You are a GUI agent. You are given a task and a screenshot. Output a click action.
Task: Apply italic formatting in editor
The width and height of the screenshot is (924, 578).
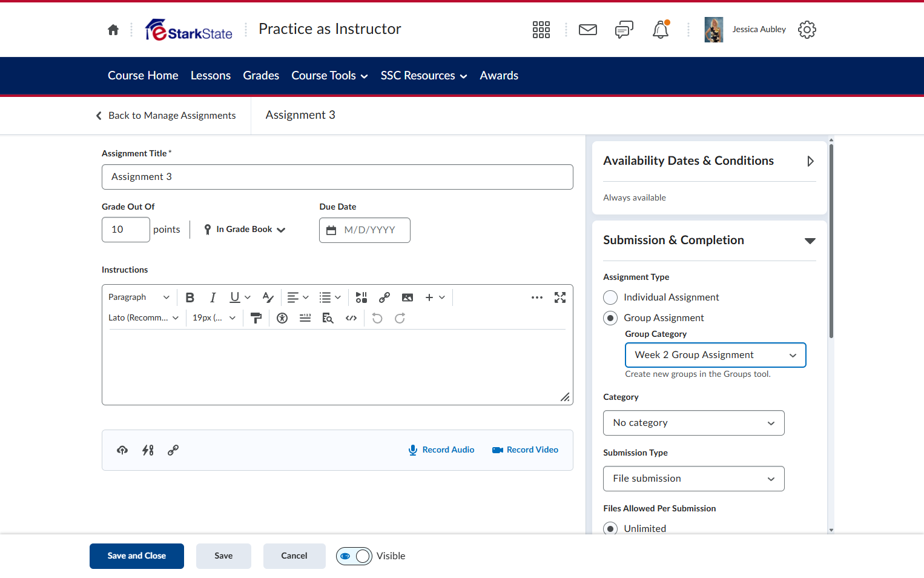[213, 297]
